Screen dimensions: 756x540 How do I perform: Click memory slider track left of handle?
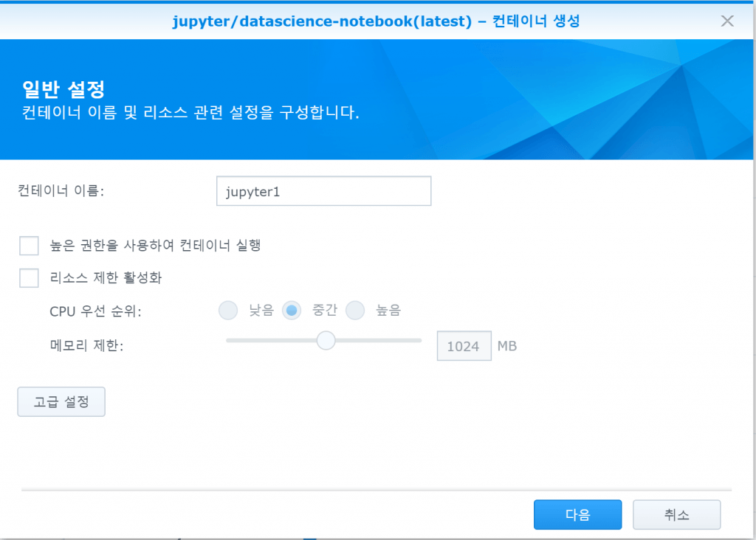pos(272,341)
